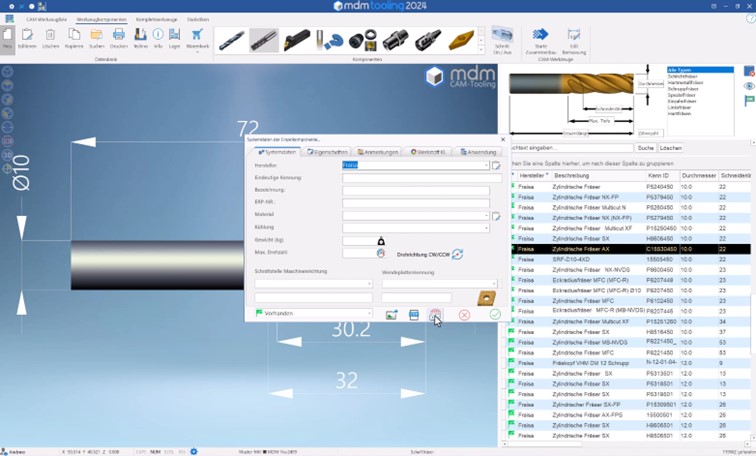
Task: Click the gold insert icon in dialog
Action: coord(486,298)
